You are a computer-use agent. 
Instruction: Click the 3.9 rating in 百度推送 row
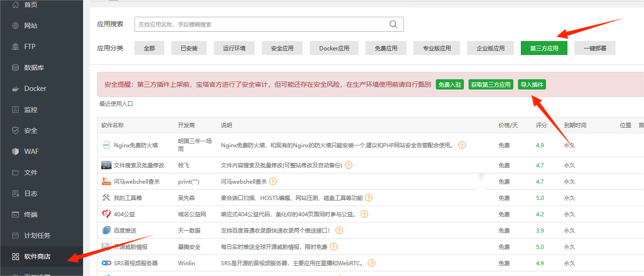coord(540,230)
